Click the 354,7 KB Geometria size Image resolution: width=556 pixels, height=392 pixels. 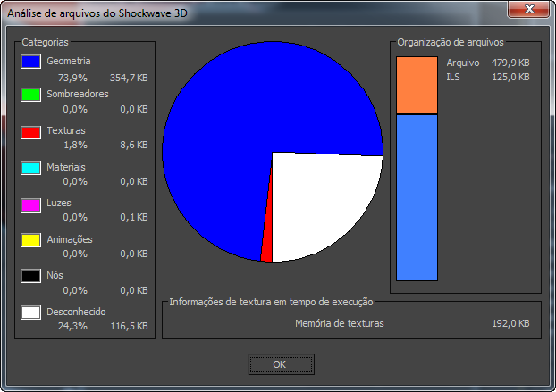(129, 78)
